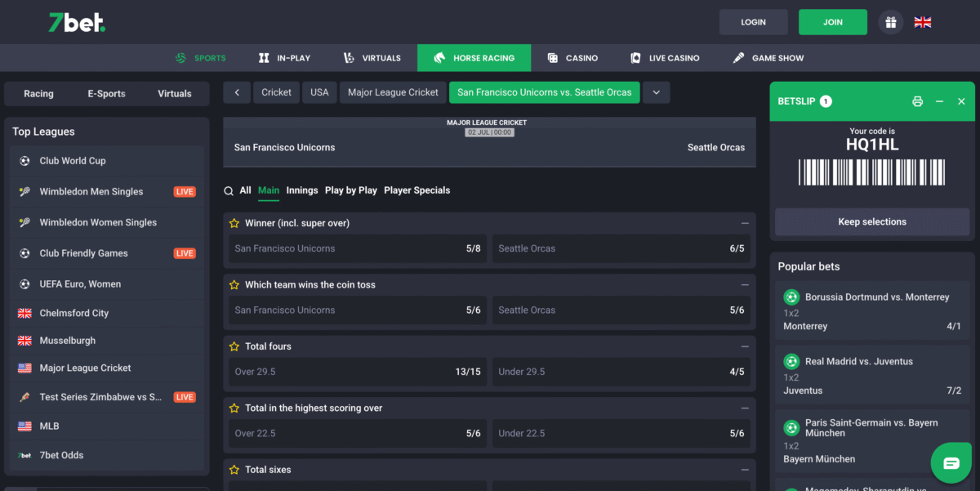Open the match selector dropdown arrow

tap(657, 92)
